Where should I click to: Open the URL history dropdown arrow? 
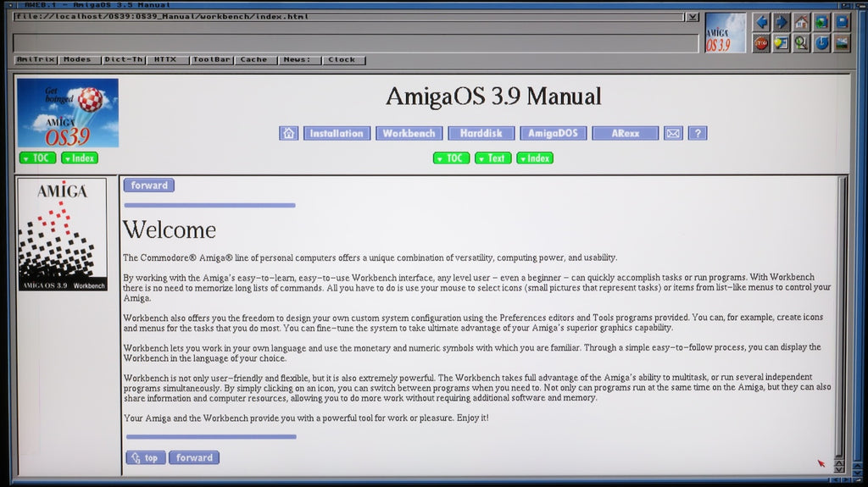pyautogui.click(x=693, y=17)
